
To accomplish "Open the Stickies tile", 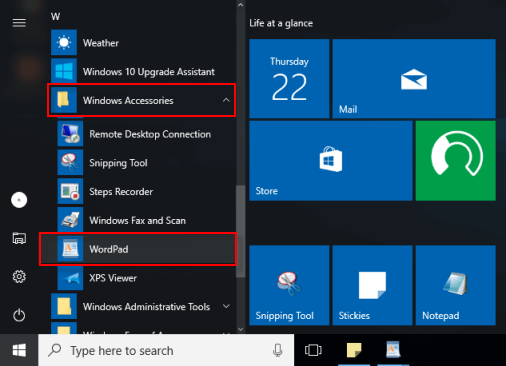I will point(372,285).
